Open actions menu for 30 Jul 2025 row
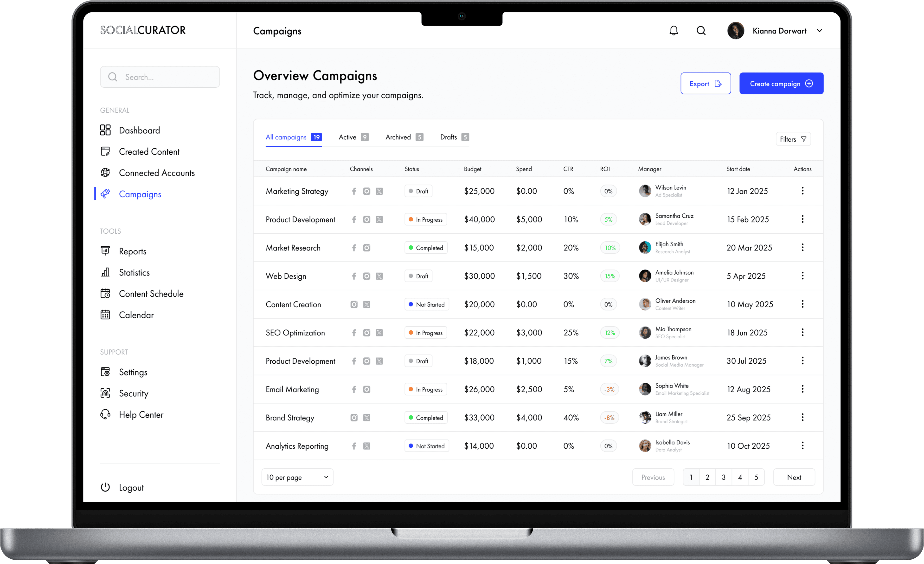 point(802,361)
